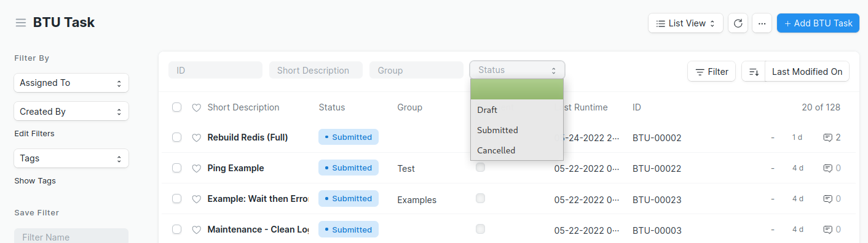The image size is (868, 243).
Task: Toggle the sidebar hamburger menu icon
Action: point(21,23)
